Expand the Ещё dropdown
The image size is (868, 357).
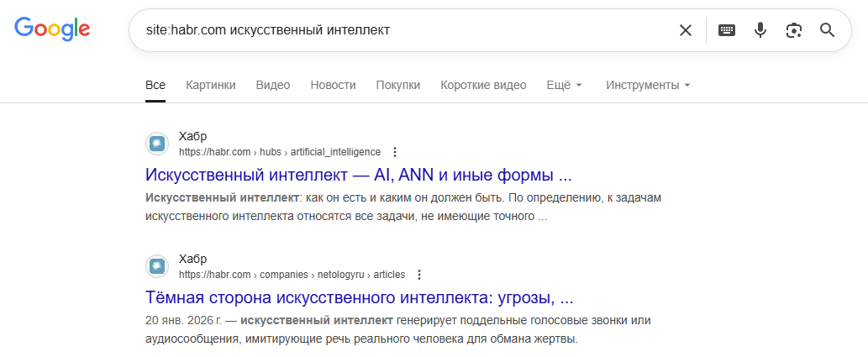click(x=565, y=85)
